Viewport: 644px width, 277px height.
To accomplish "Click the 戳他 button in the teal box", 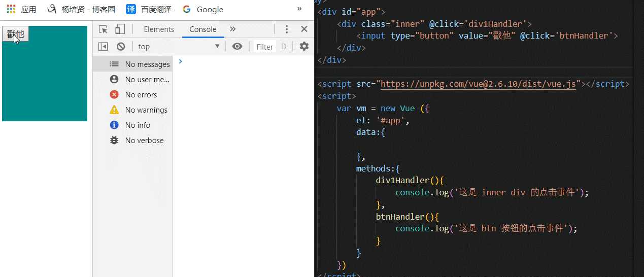I will (15, 34).
